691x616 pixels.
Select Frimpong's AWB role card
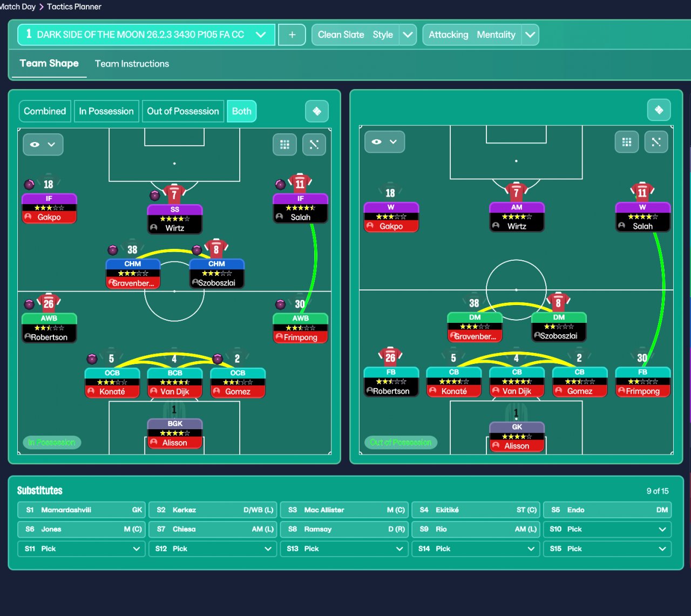click(301, 328)
